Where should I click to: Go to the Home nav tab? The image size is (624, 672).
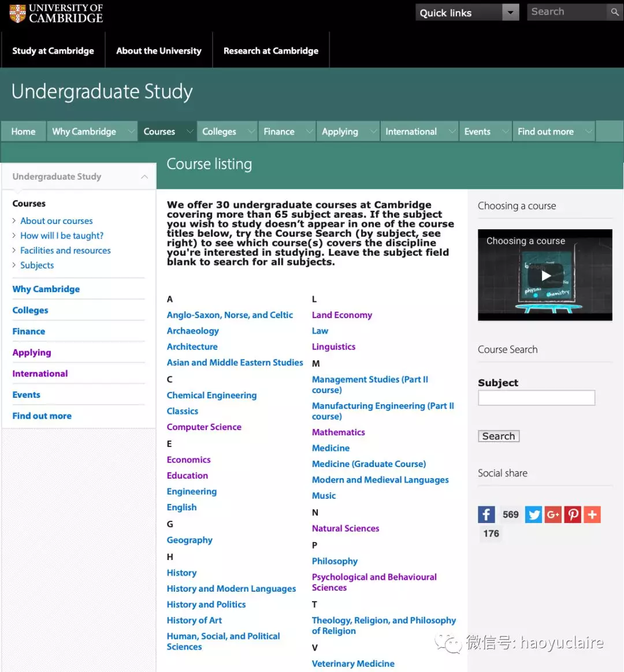(24, 132)
